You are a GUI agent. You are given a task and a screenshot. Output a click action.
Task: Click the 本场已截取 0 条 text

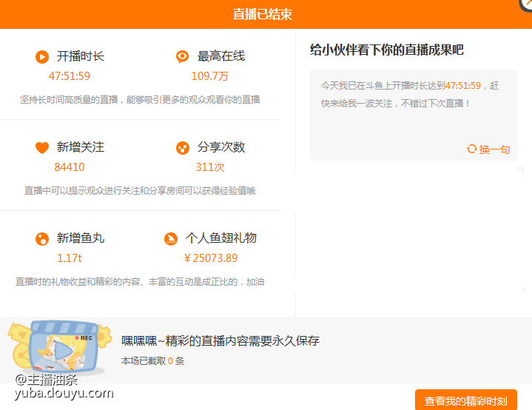(152, 361)
